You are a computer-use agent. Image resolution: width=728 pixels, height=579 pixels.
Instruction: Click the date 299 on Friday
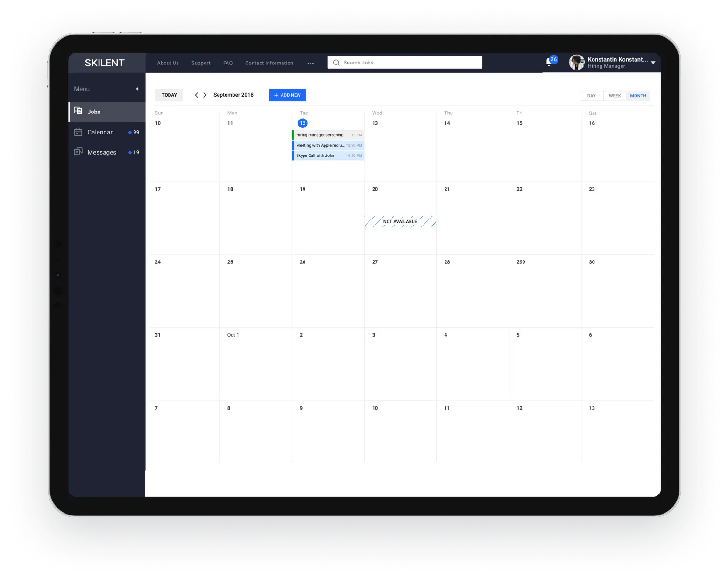521,262
